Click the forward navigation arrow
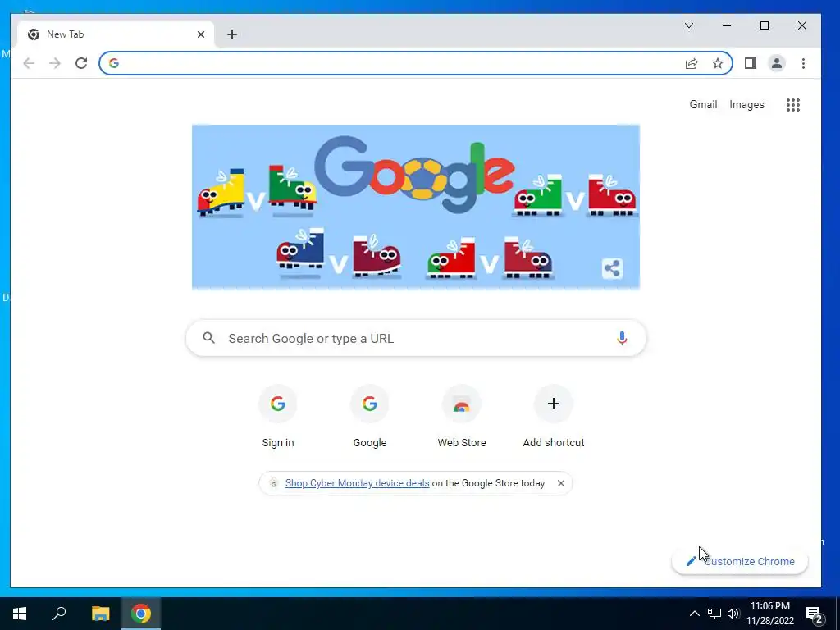 55,63
